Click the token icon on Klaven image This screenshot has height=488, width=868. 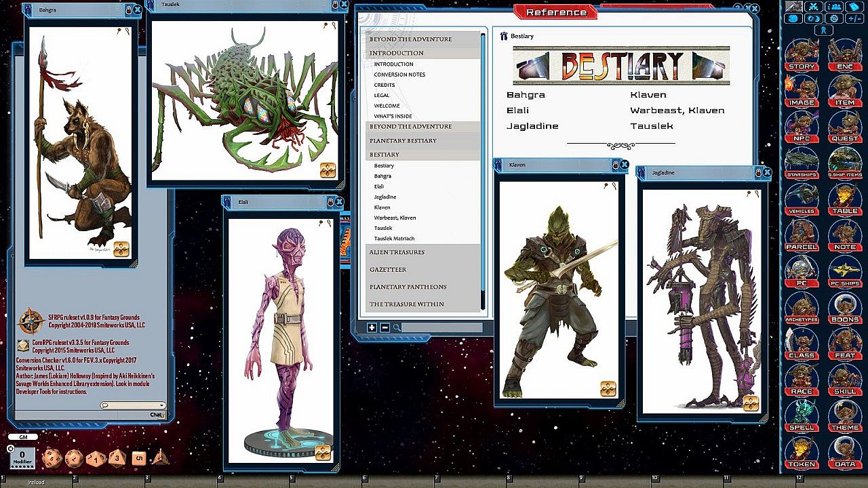click(608, 388)
